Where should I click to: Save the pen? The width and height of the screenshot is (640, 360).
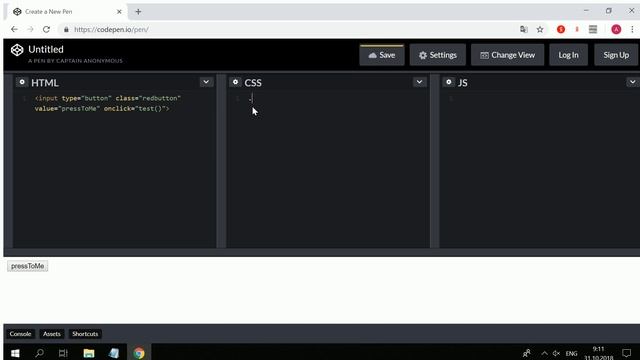point(382,55)
